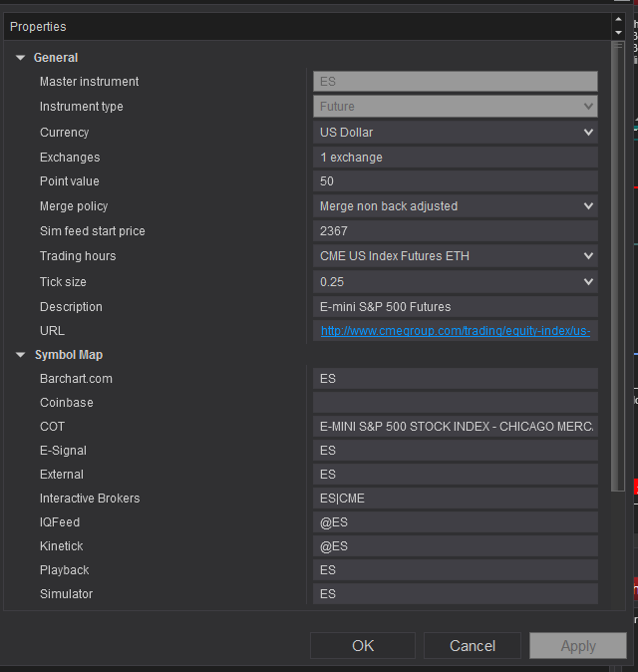Select the Exchanges field

pyautogui.click(x=455, y=157)
